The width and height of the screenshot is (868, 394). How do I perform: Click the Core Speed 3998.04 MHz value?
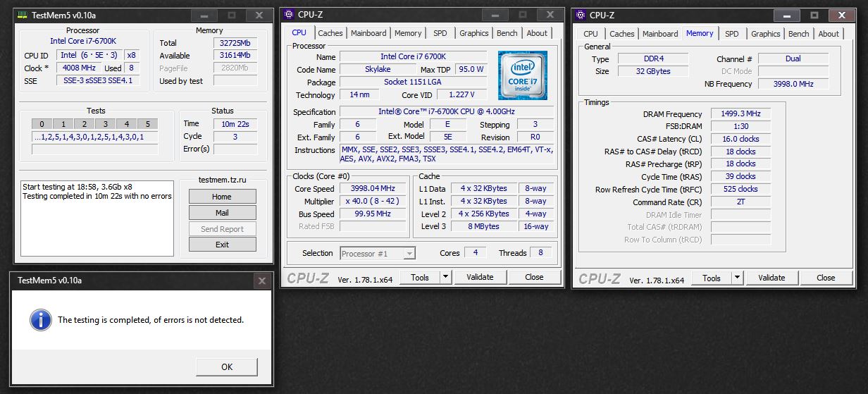pyautogui.click(x=373, y=188)
